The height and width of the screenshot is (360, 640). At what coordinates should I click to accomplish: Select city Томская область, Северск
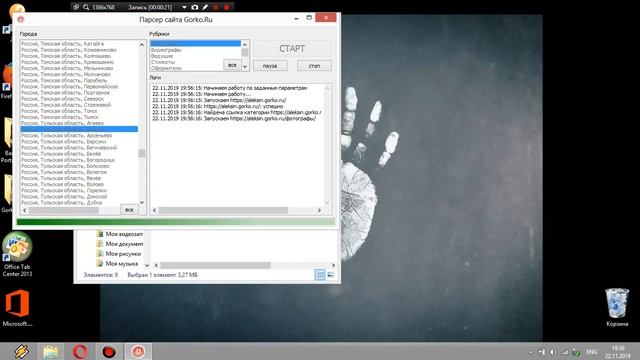(62, 99)
